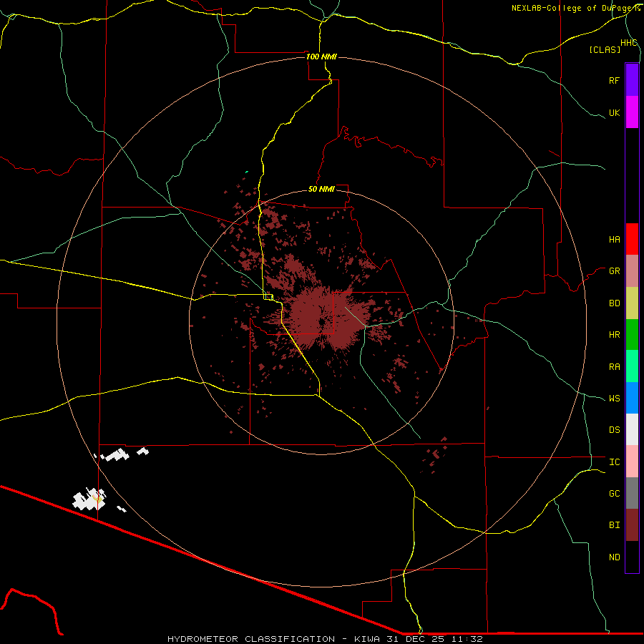Click the RA mint green legend swatch

[632, 366]
